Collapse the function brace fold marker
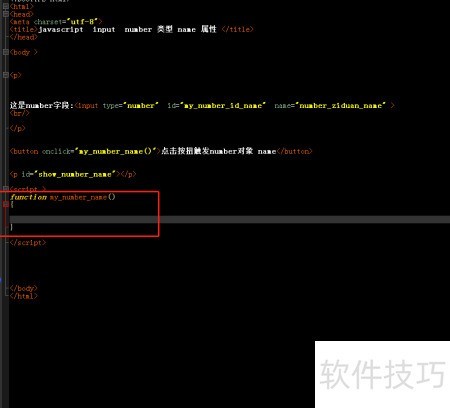450x408 pixels. pyautogui.click(x=6, y=204)
